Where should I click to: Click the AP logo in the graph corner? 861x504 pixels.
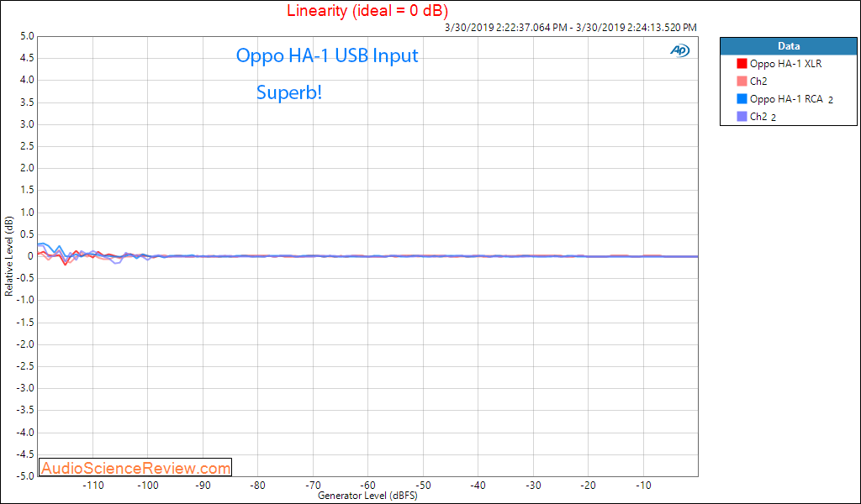(679, 50)
